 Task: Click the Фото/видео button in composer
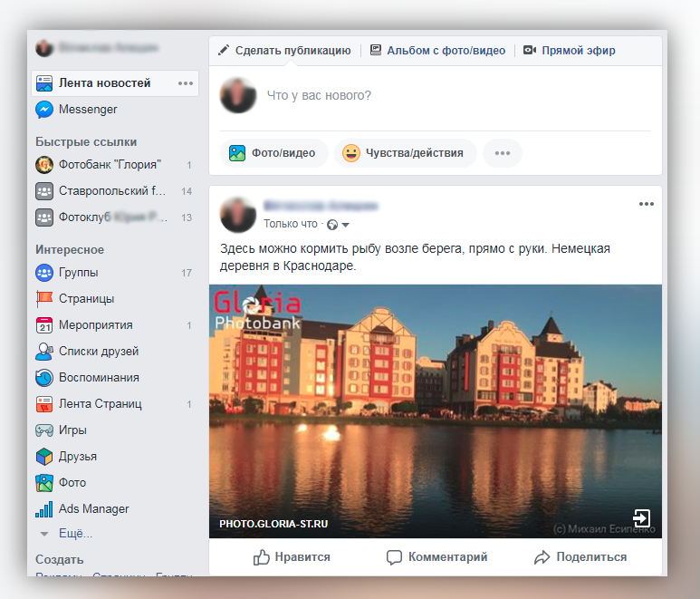(x=274, y=153)
